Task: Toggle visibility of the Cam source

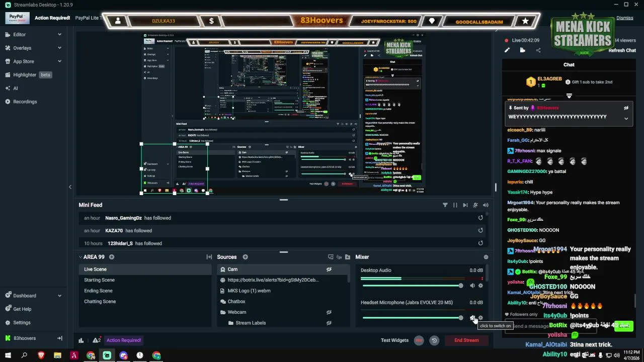Action: click(329, 269)
